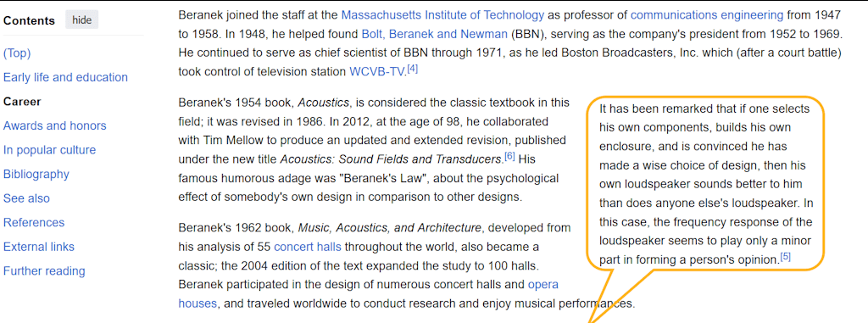Jump to the (Top) section

click(x=17, y=53)
